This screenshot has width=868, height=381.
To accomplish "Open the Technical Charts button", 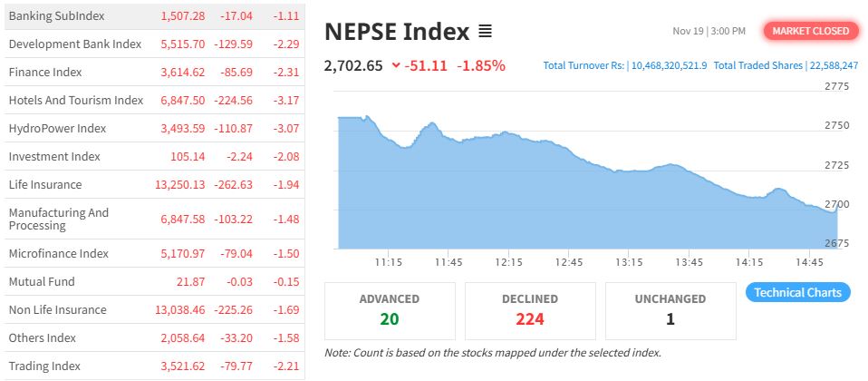I will (x=798, y=292).
